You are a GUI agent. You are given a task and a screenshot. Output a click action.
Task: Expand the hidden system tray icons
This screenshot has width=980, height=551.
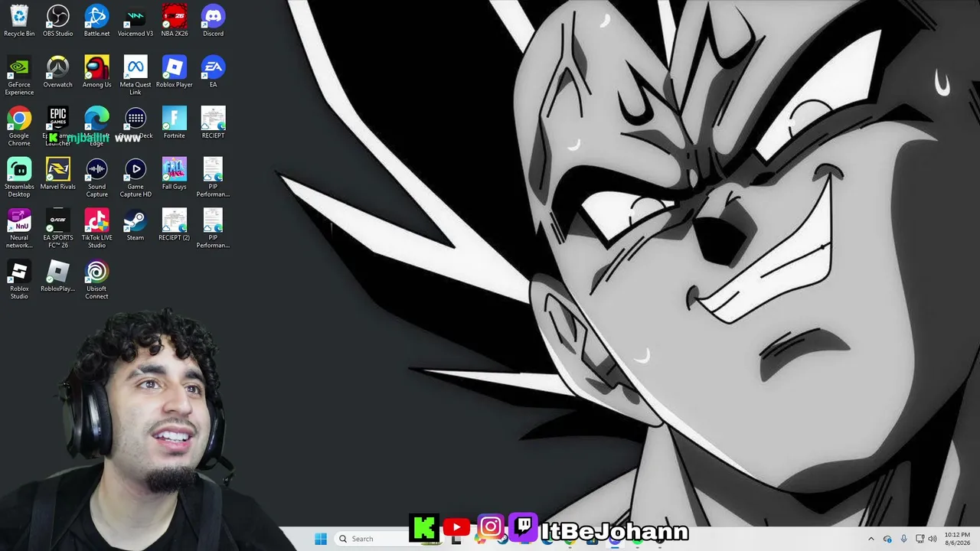pos(871,539)
